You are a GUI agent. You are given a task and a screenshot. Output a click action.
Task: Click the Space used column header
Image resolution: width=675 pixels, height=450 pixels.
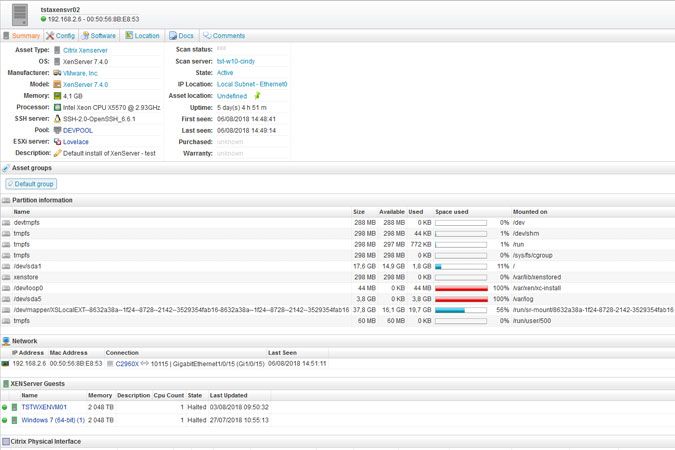(452, 212)
